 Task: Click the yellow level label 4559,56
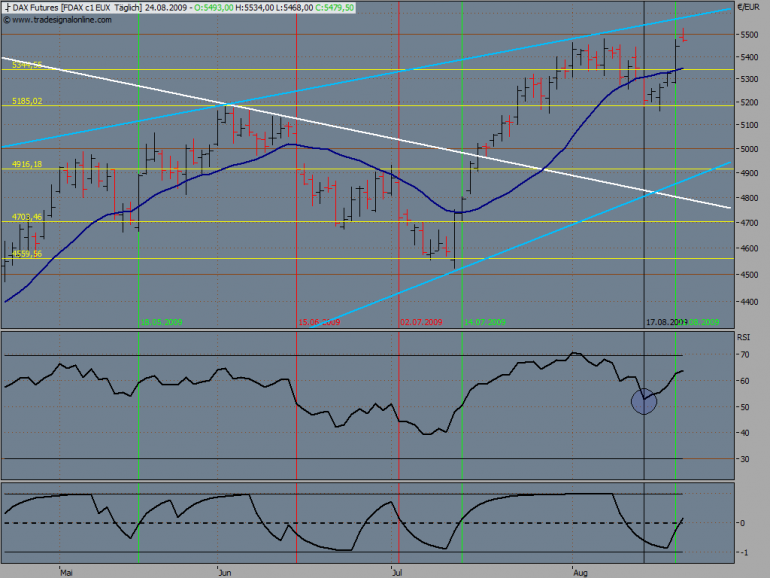click(x=27, y=254)
